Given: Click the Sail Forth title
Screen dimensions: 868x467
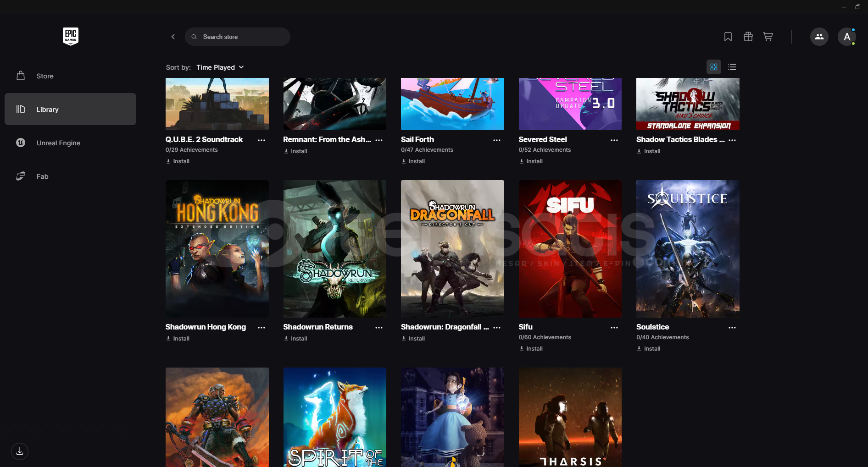Looking at the screenshot, I should (417, 139).
